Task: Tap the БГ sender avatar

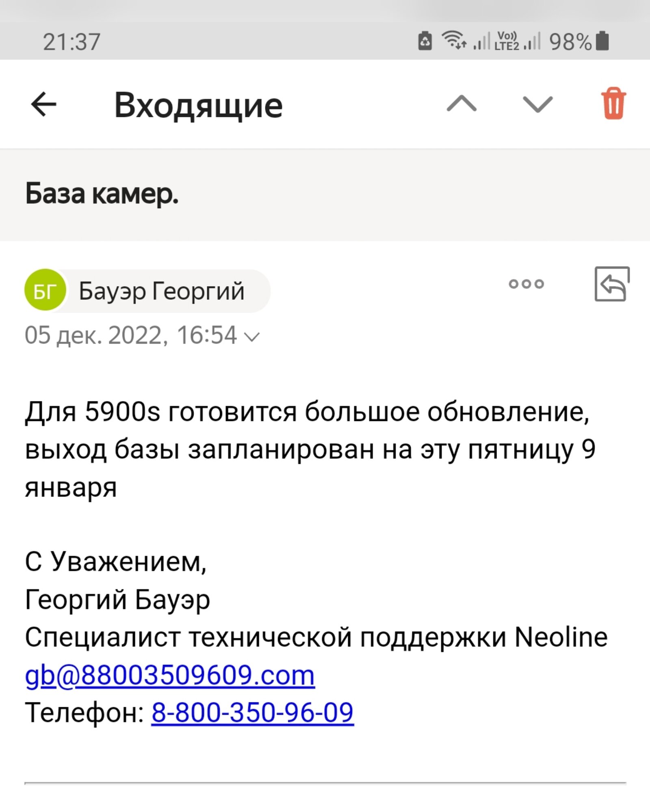Action: pyautogui.click(x=45, y=290)
